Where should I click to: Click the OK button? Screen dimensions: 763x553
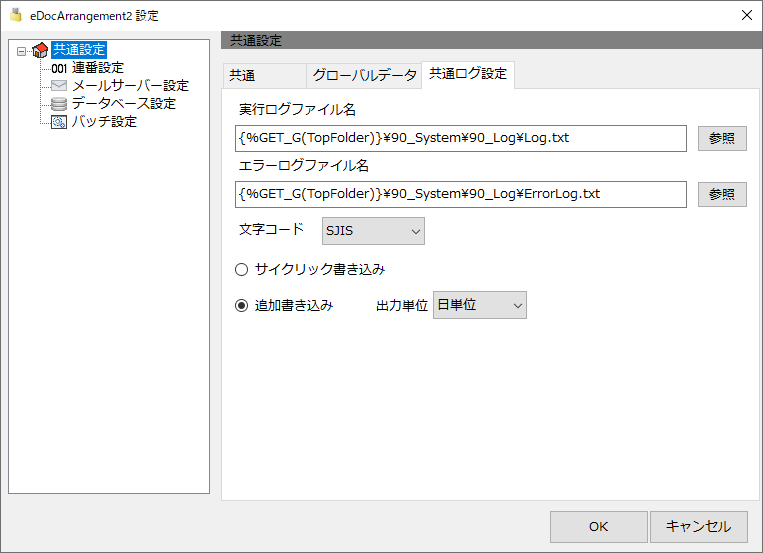coord(599,527)
